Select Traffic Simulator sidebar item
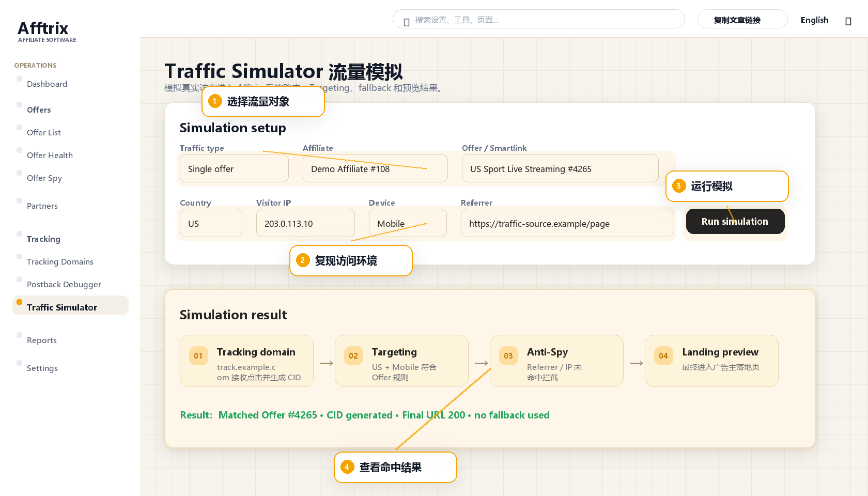This screenshot has width=868, height=496. pos(70,305)
